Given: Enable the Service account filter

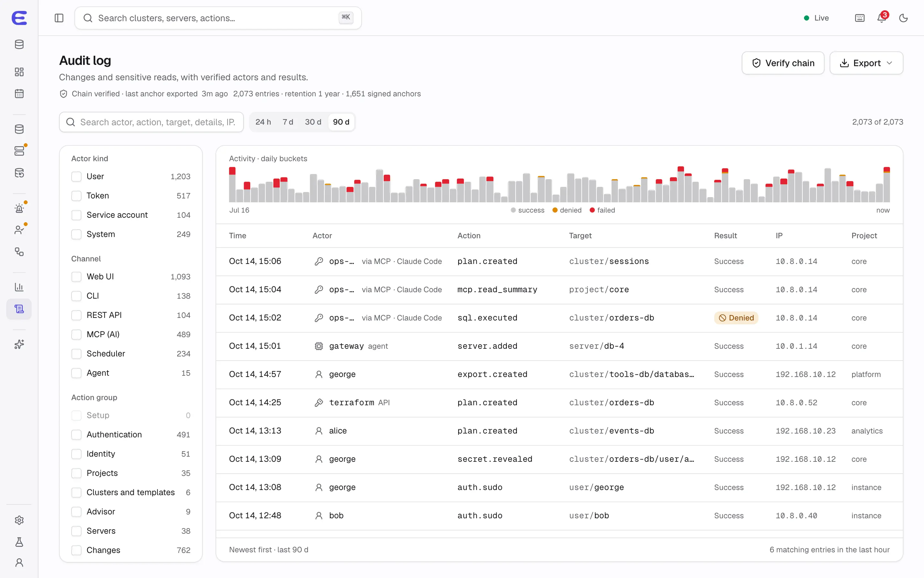Looking at the screenshot, I should [76, 215].
